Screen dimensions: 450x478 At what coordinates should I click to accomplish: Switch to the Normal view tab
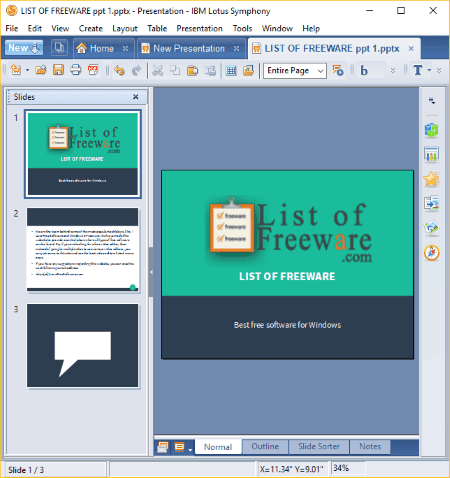(218, 447)
